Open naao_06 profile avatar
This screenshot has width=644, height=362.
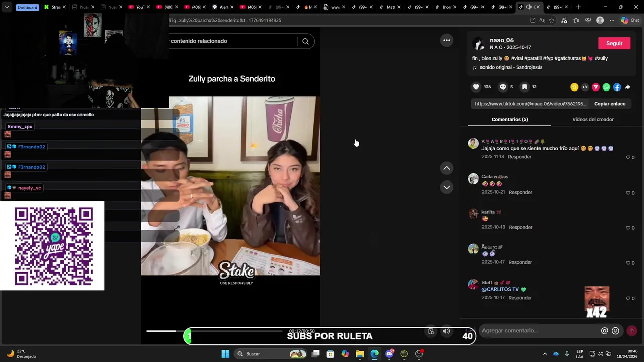[x=478, y=44]
